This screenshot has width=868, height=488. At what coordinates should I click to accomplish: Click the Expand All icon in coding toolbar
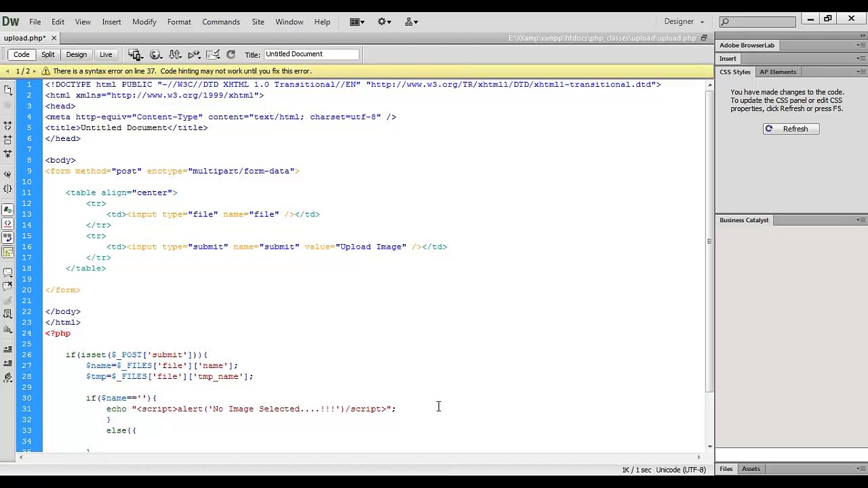7,154
